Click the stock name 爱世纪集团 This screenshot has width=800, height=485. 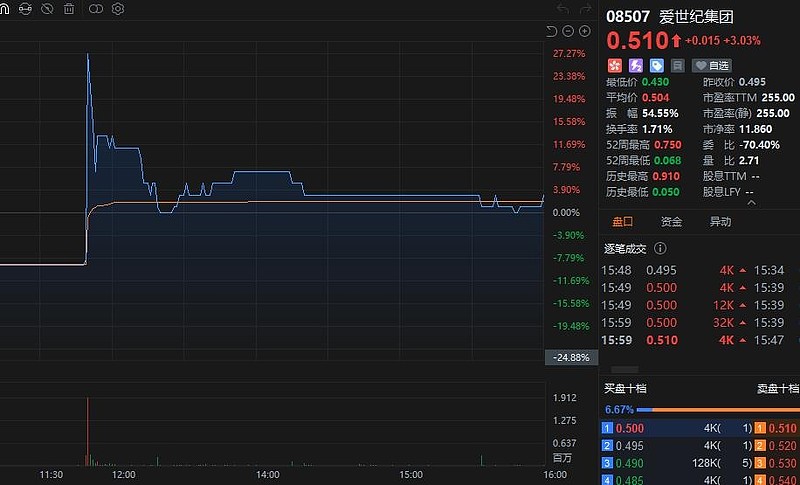coord(696,17)
